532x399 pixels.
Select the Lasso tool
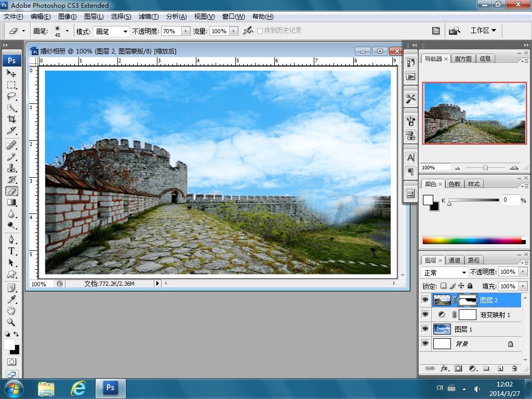11,96
